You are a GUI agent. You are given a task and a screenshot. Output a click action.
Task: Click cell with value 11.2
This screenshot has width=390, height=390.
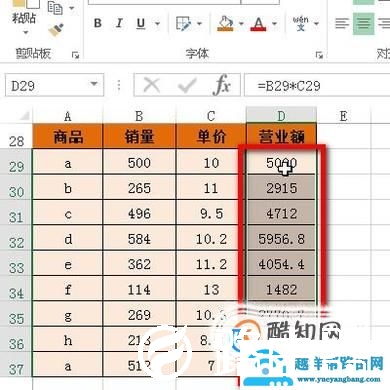tap(211, 264)
